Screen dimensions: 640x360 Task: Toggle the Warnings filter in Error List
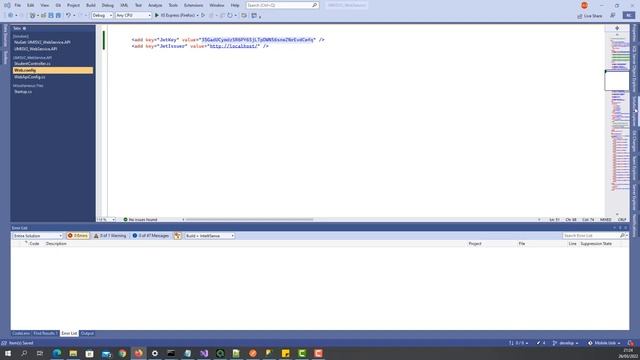(x=110, y=236)
